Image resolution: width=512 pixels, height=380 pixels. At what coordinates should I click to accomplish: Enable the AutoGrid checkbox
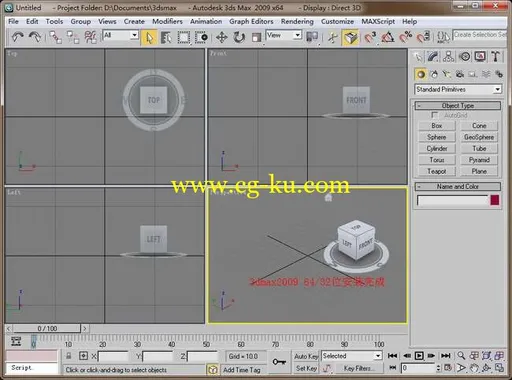434,115
